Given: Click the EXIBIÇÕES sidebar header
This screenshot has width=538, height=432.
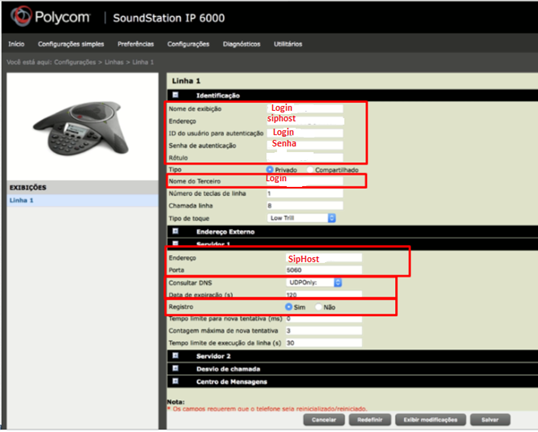Looking at the screenshot, I should tap(28, 187).
